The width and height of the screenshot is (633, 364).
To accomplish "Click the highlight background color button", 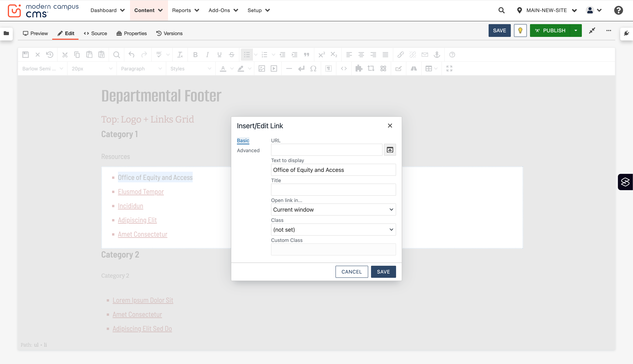I will [x=240, y=68].
